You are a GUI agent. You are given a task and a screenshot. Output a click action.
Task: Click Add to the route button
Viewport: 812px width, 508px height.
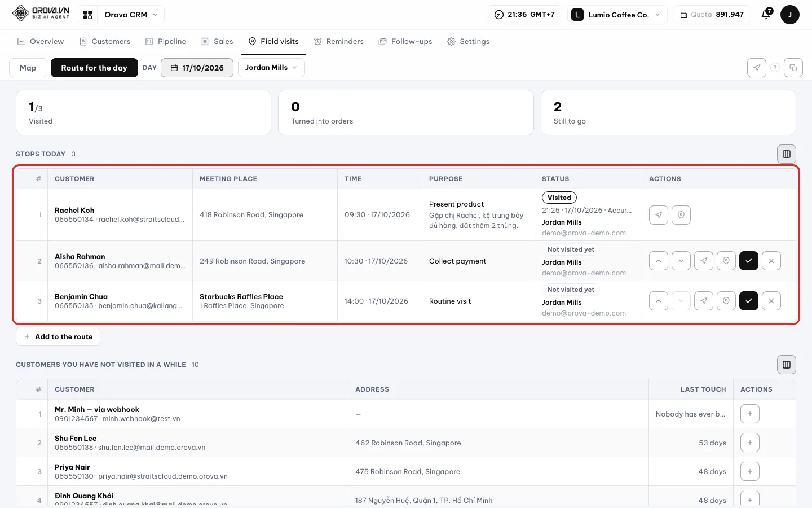pos(58,336)
